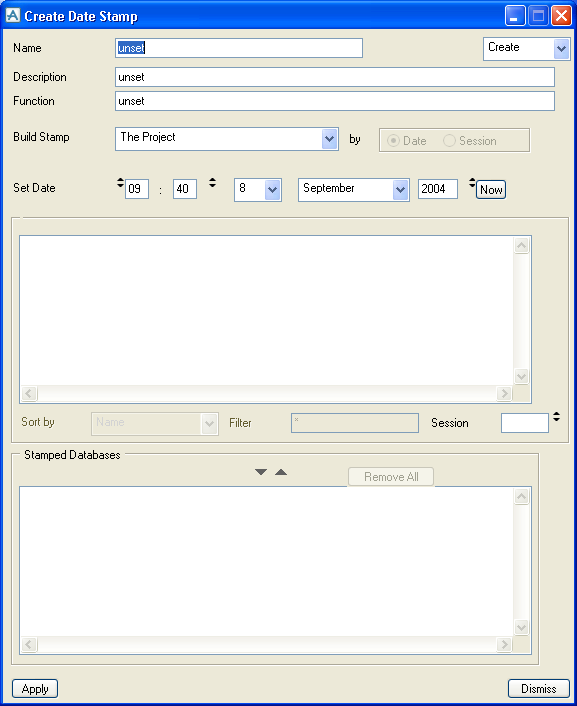Click into the Description text field
Viewport: 577px width, 706px height.
[335, 77]
